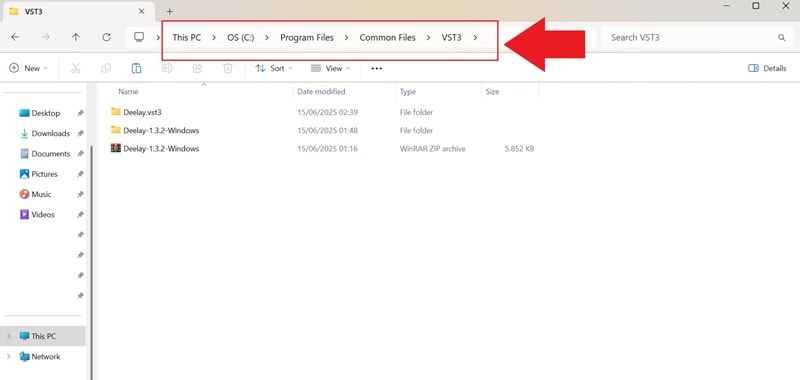This screenshot has width=800, height=380.
Task: Unpin Videos using its pin icon
Action: coord(80,215)
